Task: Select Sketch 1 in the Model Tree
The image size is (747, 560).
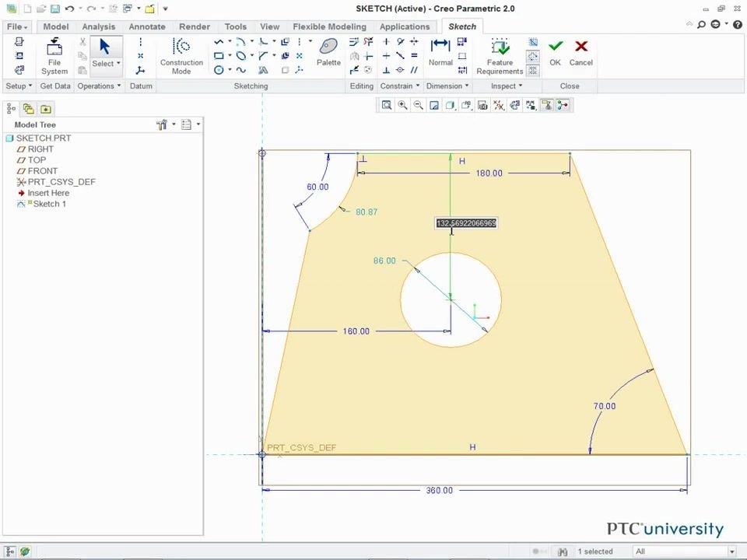Action: pyautogui.click(x=42, y=204)
